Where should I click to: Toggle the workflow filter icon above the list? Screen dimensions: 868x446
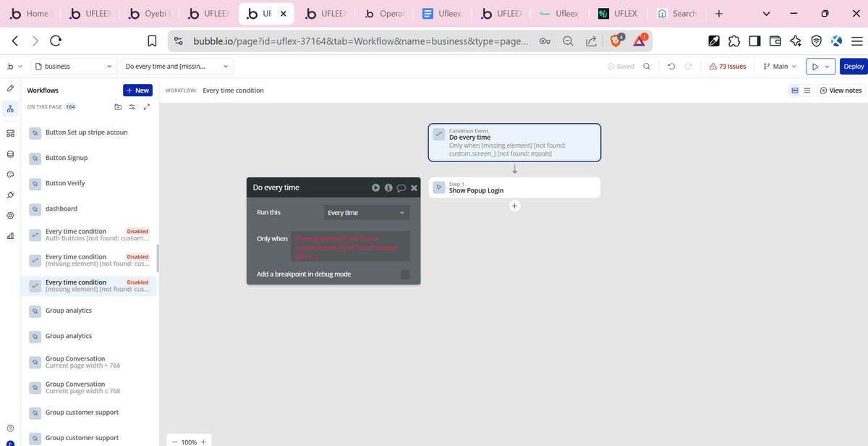[x=132, y=106]
